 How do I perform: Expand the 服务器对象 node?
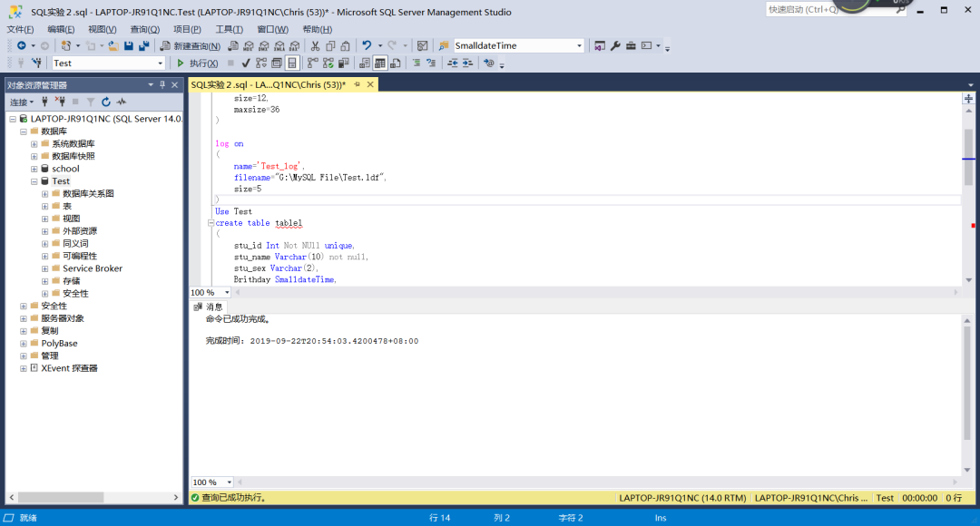click(x=24, y=318)
